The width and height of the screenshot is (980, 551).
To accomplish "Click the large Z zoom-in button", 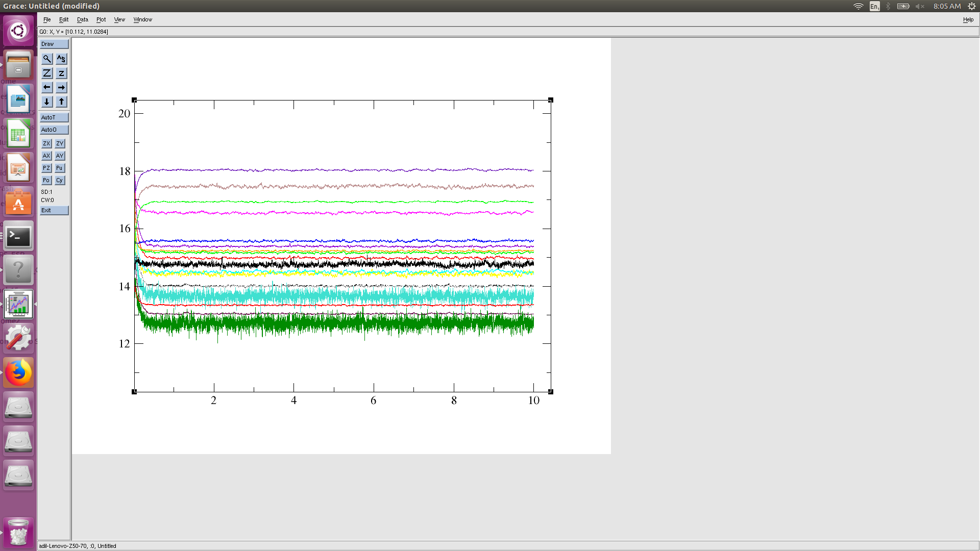I will pos(46,73).
